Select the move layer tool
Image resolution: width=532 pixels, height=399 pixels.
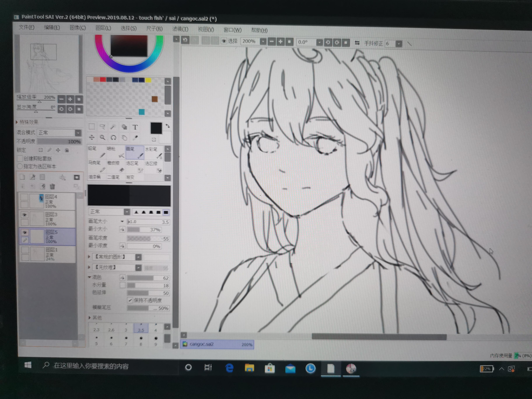coord(92,137)
